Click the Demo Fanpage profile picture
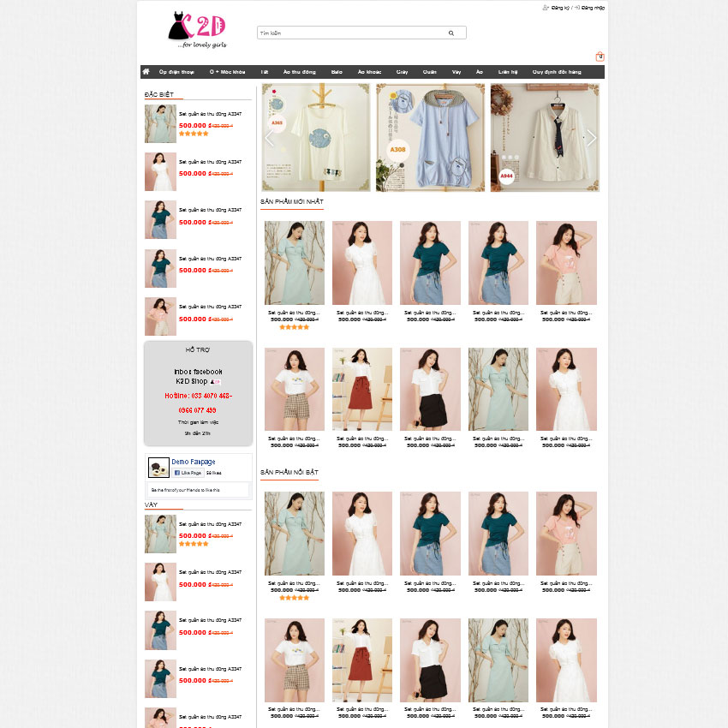Image resolution: width=728 pixels, height=728 pixels. (x=158, y=468)
